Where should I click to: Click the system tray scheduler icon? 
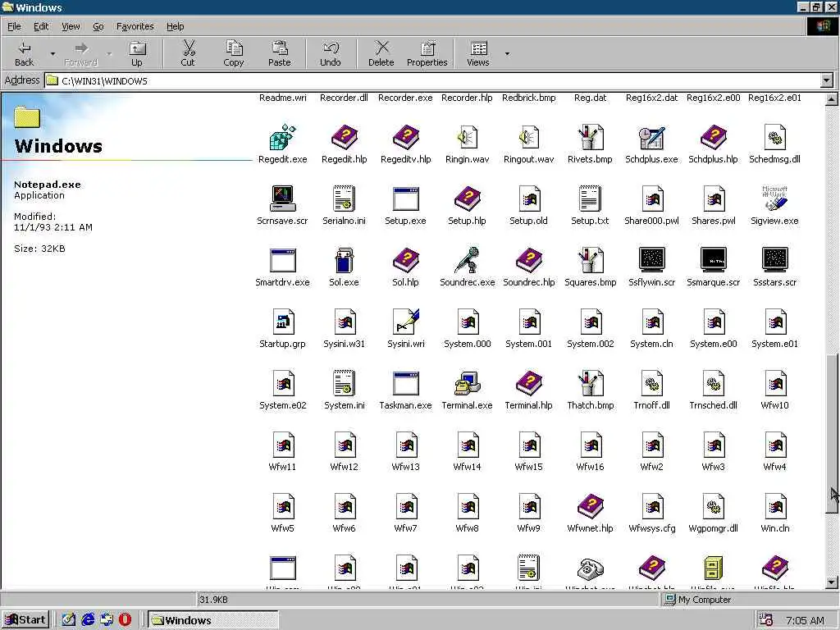pyautogui.click(x=766, y=620)
